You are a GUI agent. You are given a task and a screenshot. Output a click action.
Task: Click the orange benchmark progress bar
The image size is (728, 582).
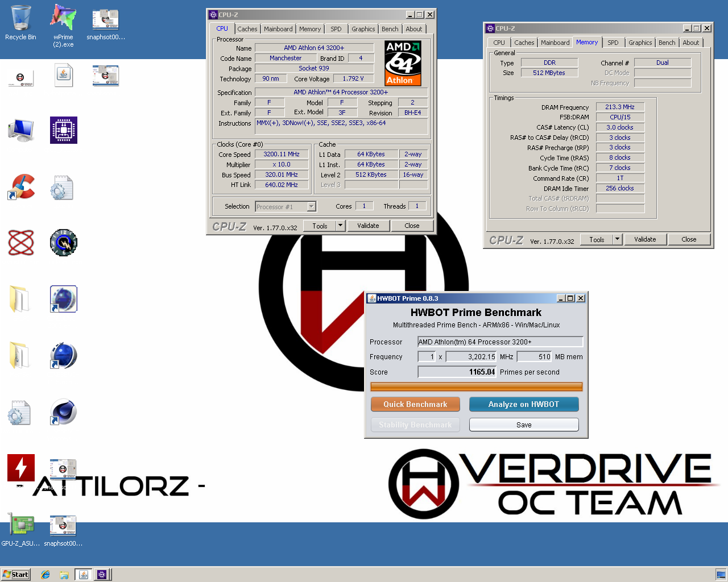(x=476, y=387)
